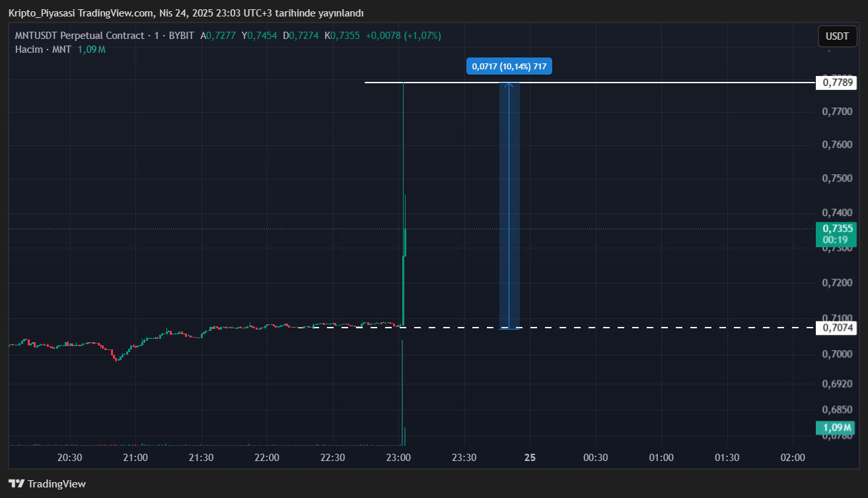Click the 0,7000 price axis label
This screenshot has height=498, width=868.
pos(836,355)
